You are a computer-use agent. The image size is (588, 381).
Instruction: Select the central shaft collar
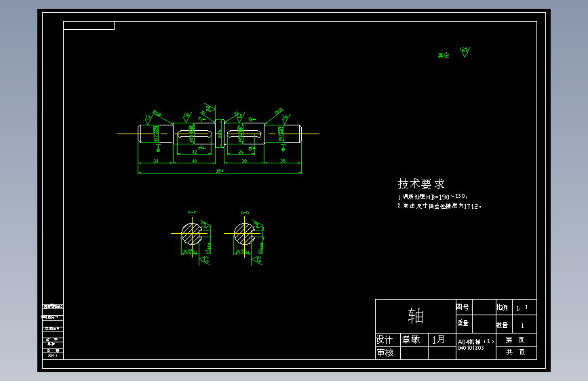[220, 134]
